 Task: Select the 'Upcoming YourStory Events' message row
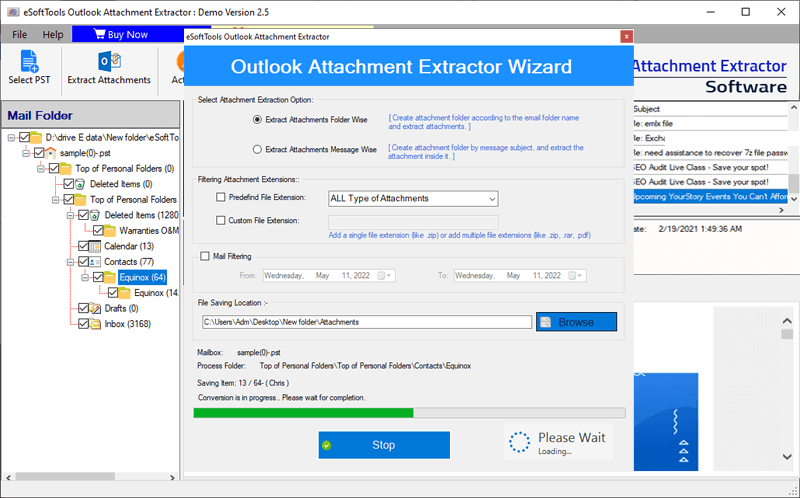click(x=710, y=196)
